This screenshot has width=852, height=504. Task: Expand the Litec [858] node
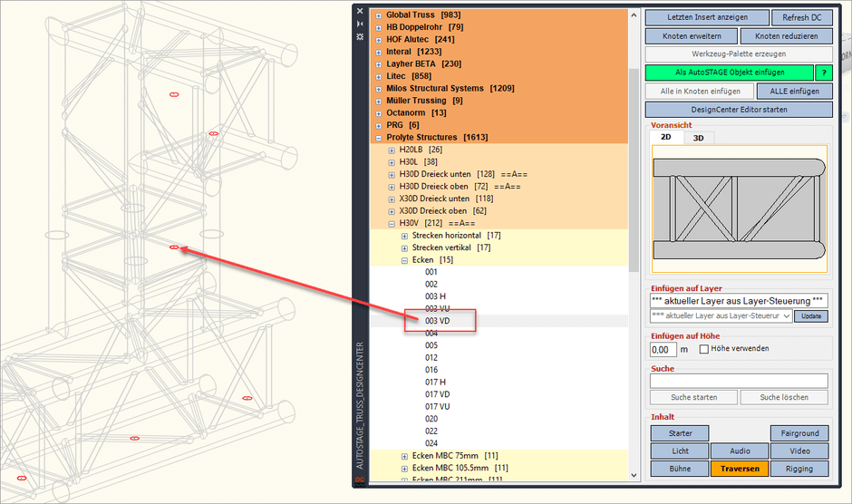tap(379, 77)
